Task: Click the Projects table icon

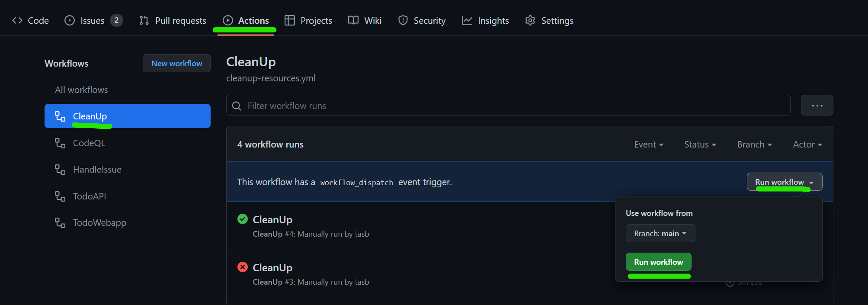Action: point(290,20)
